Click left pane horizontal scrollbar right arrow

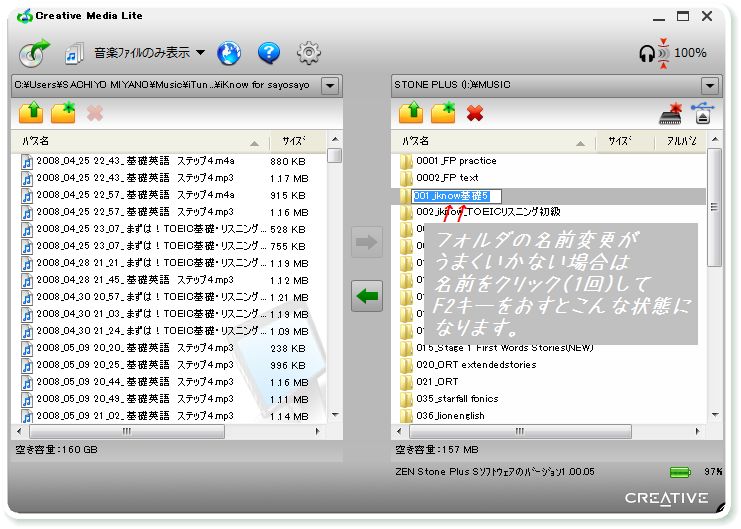[318, 431]
